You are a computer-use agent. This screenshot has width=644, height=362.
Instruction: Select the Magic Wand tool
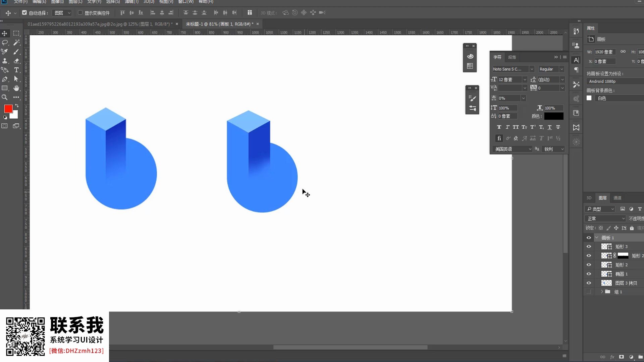pos(16,43)
